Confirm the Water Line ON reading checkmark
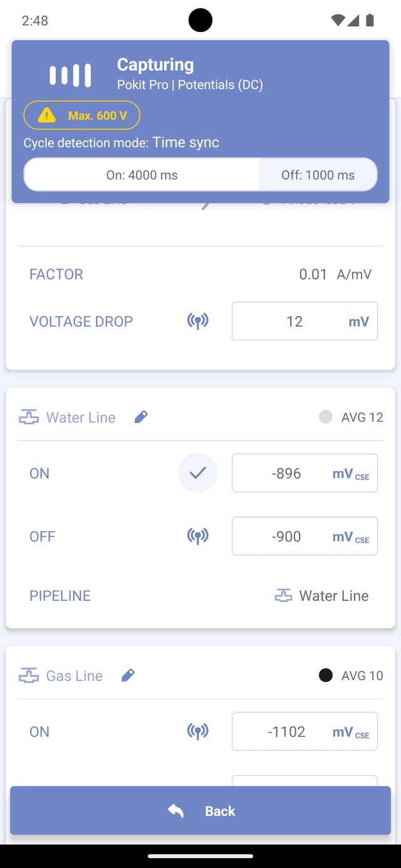Image resolution: width=401 pixels, height=868 pixels. coord(198,473)
